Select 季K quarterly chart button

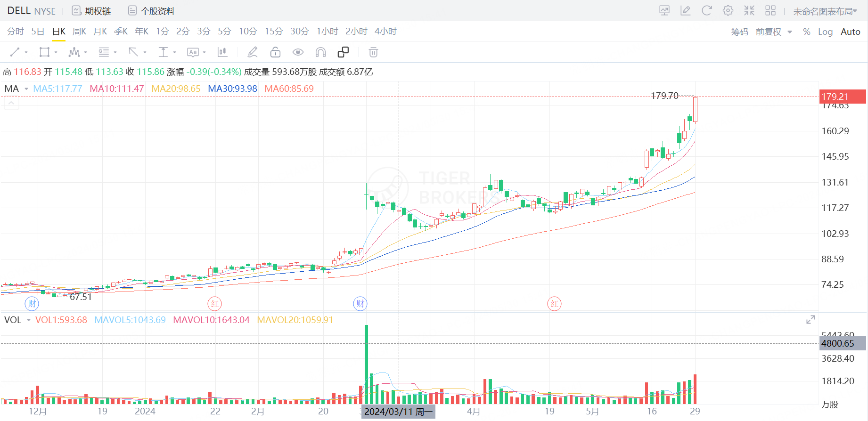121,32
